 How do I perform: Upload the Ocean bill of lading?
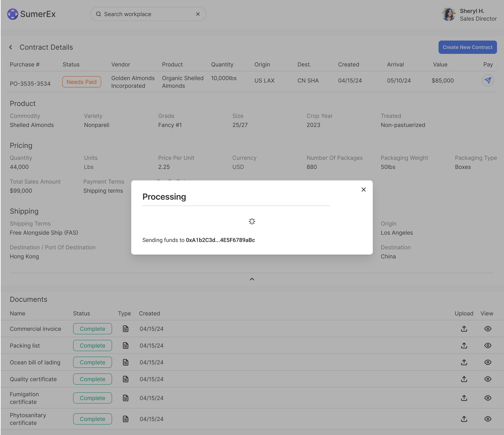tap(464, 362)
